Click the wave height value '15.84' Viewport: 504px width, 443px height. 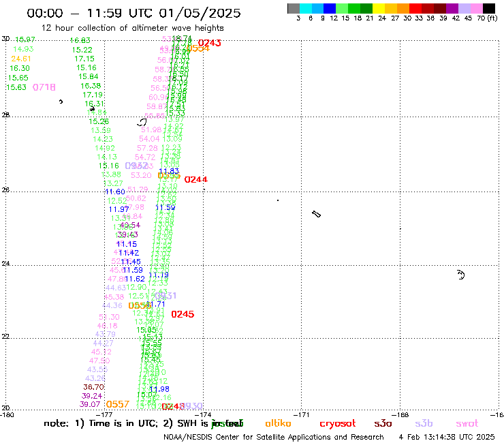(89, 76)
